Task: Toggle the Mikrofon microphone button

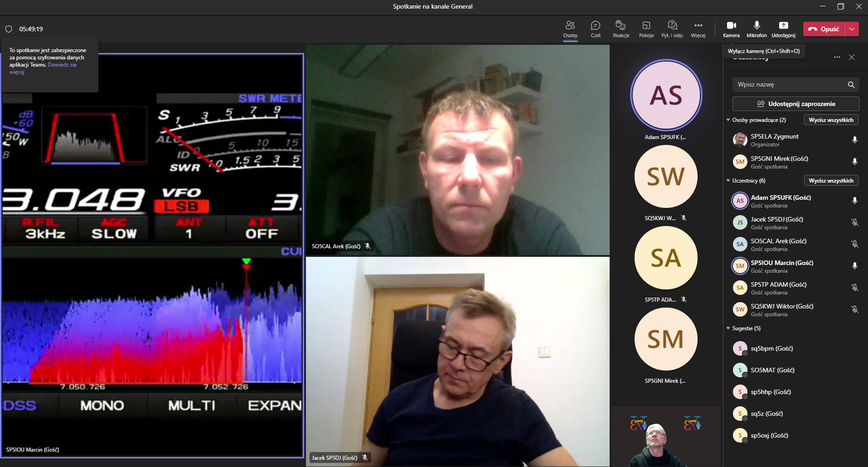Action: coord(756,29)
